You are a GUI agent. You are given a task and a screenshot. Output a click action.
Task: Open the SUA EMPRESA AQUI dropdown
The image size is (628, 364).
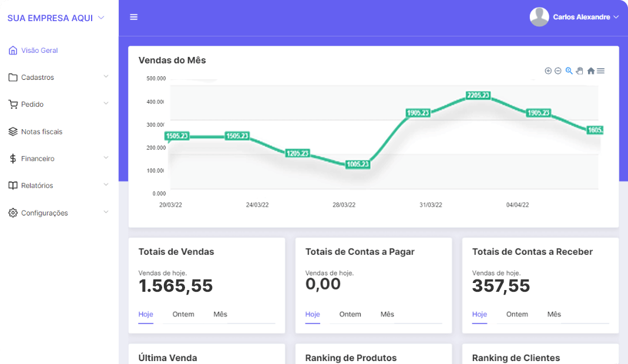tap(51, 18)
